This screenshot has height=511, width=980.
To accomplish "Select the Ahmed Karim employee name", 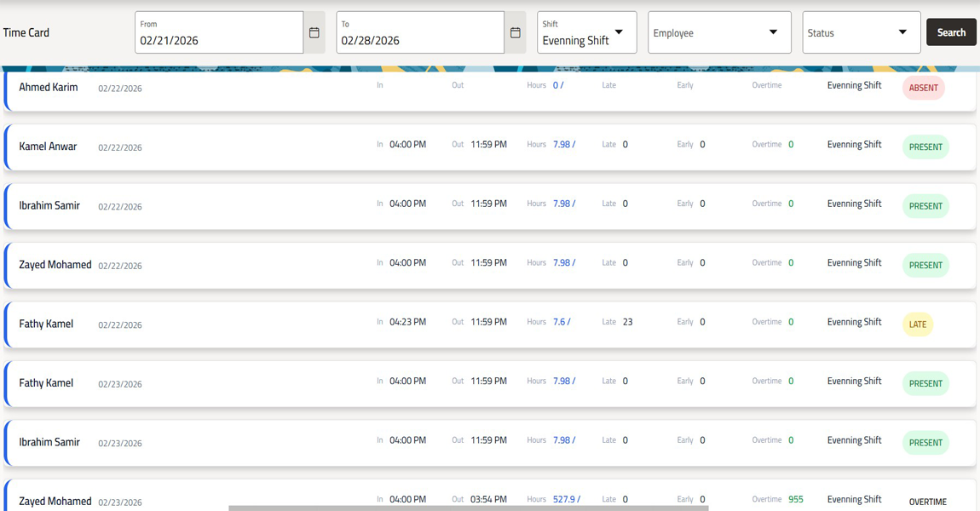I will point(49,87).
